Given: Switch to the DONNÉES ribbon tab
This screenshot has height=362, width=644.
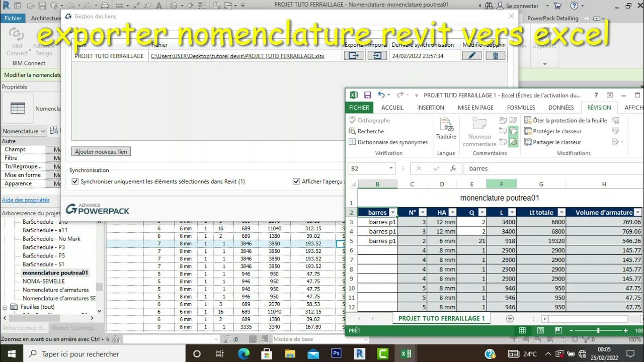Looking at the screenshot, I should [561, 108].
